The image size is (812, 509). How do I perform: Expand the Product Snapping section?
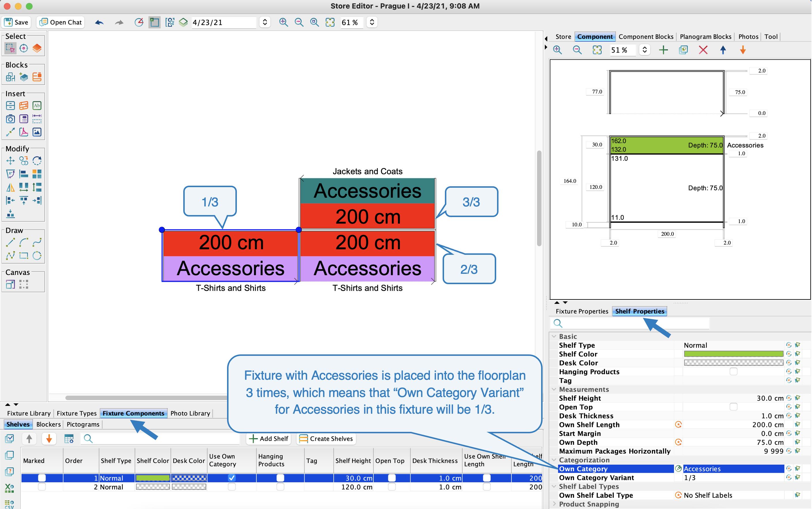pos(554,504)
